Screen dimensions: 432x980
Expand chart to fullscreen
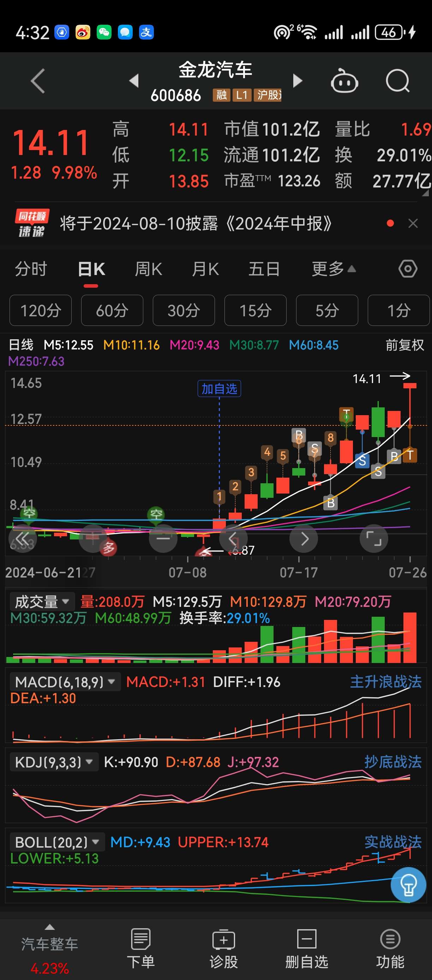374,539
